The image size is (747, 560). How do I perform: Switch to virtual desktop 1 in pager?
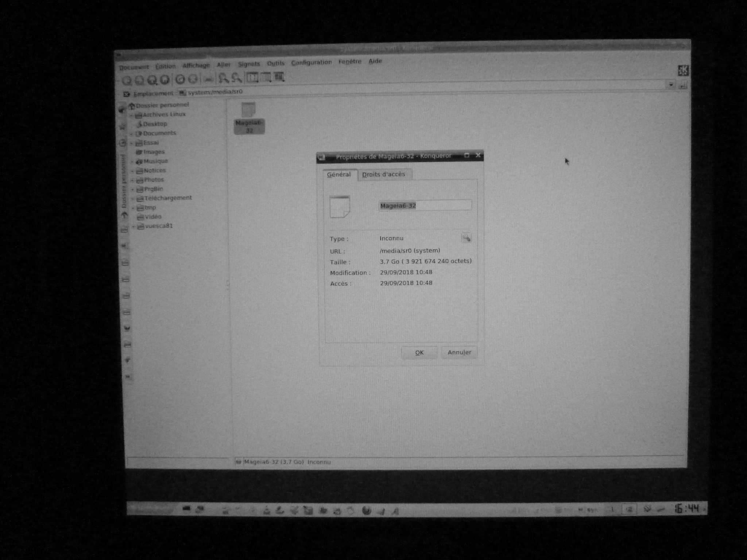(x=612, y=509)
